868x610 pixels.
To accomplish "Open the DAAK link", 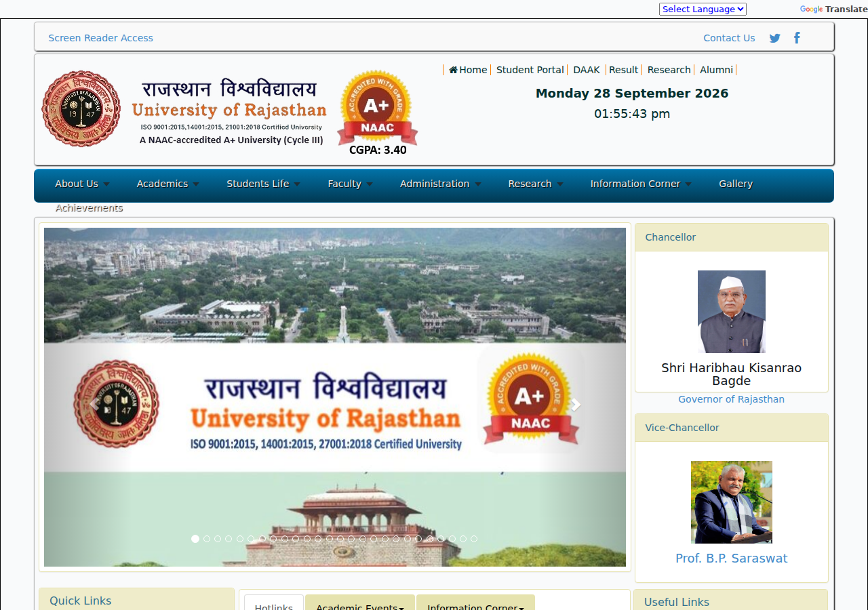I will pos(587,70).
